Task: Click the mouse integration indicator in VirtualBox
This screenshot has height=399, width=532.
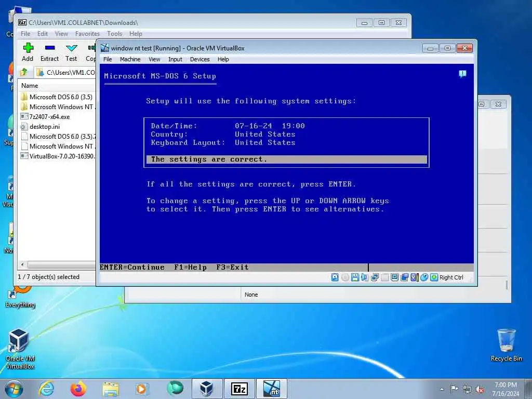Action: coord(424,277)
